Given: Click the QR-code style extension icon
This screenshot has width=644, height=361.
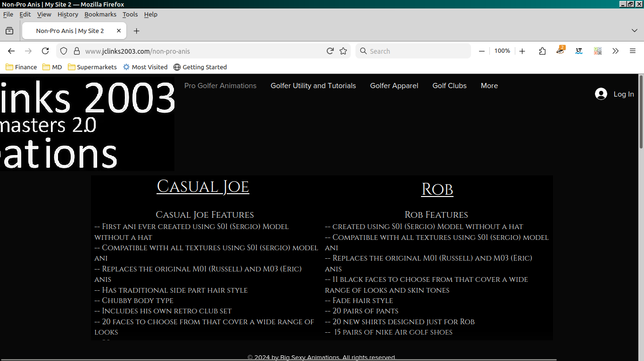Looking at the screenshot, I should click(x=598, y=51).
